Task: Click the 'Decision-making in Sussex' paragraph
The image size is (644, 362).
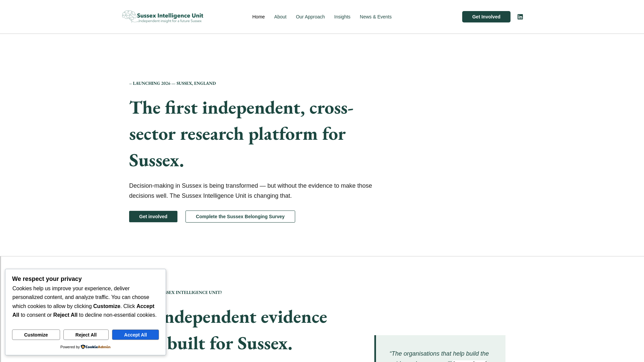Action: [251, 191]
